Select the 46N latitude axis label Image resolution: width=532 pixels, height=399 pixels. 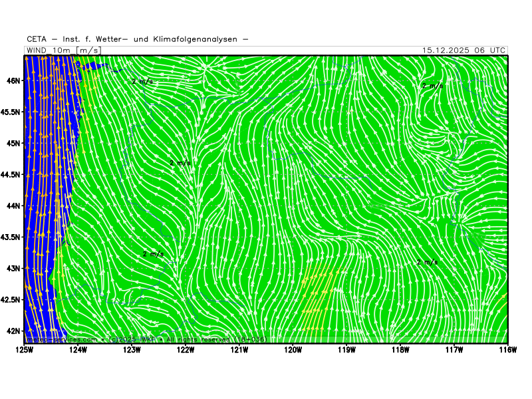tap(13, 80)
